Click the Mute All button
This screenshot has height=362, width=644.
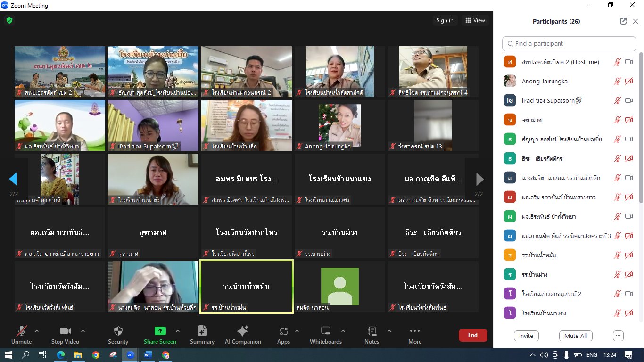(x=575, y=336)
